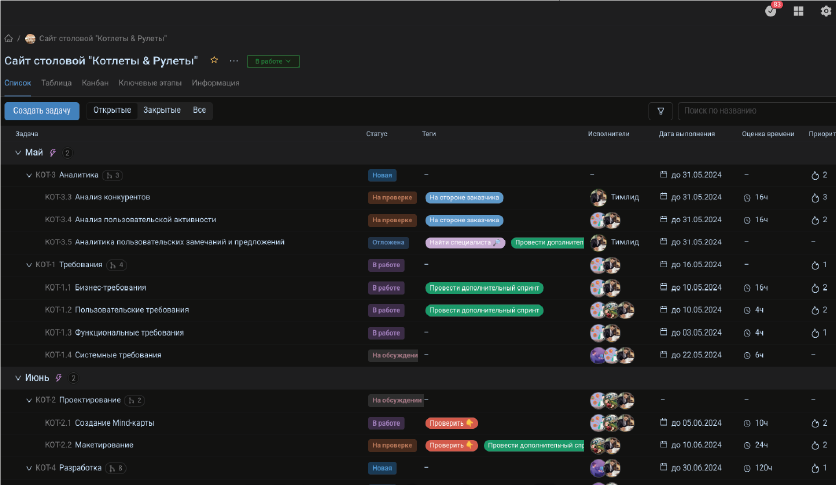The image size is (836, 487).
Task: Click the Создать задачу button
Action: click(x=41, y=110)
